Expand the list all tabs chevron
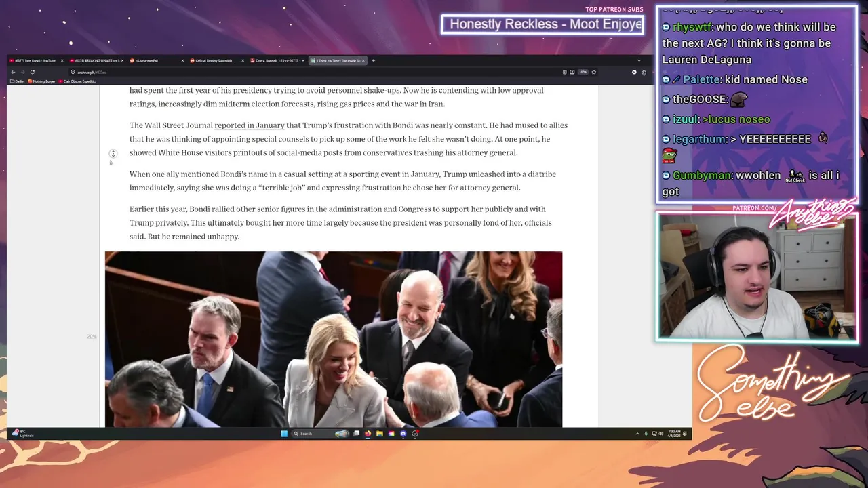Viewport: 868px width, 488px height. click(x=639, y=60)
